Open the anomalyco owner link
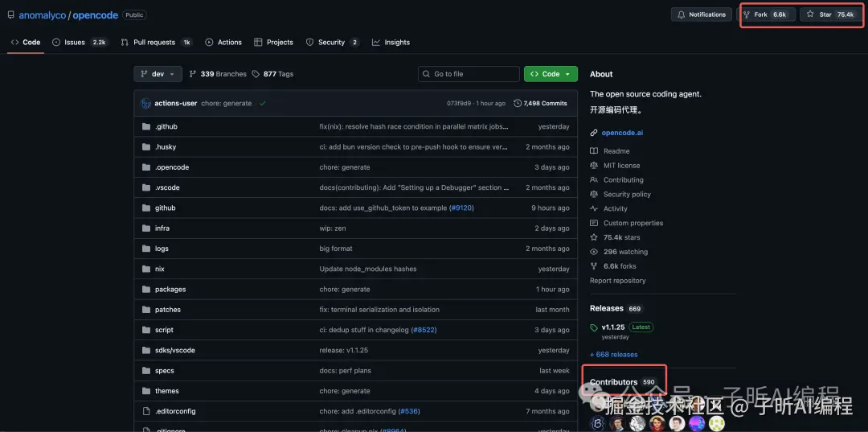 pos(42,15)
